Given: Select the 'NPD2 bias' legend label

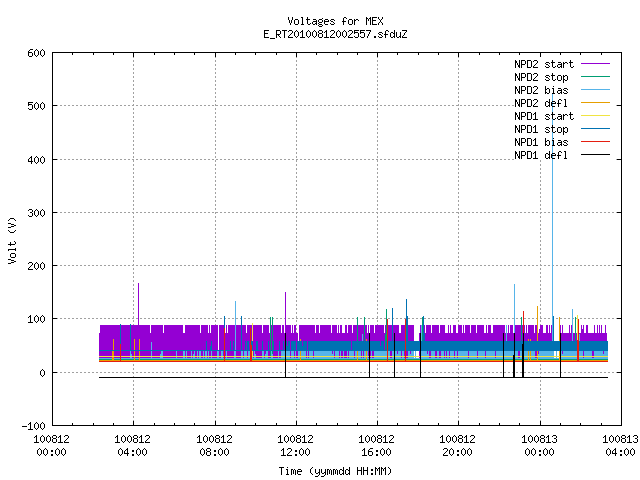Looking at the screenshot, I should 541,90.
